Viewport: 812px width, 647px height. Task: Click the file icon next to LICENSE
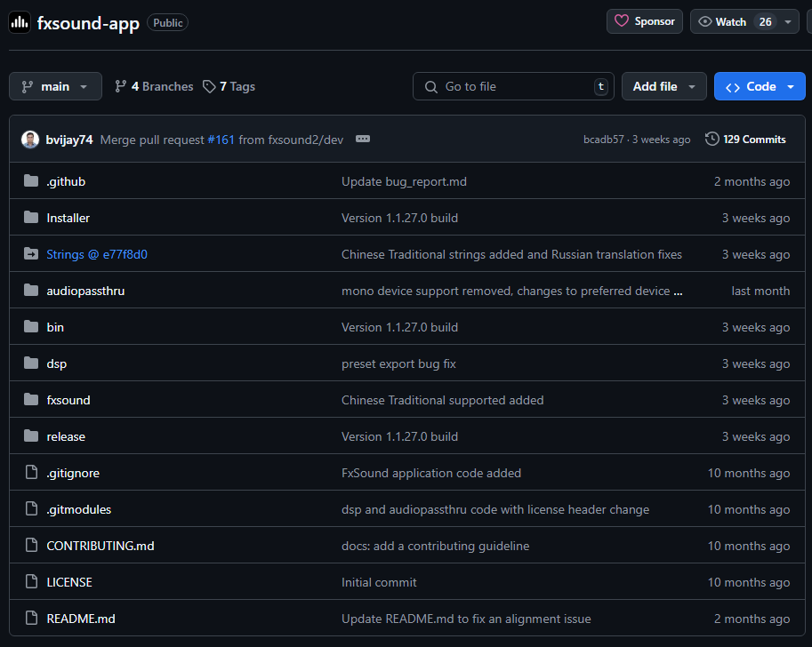pyautogui.click(x=32, y=582)
